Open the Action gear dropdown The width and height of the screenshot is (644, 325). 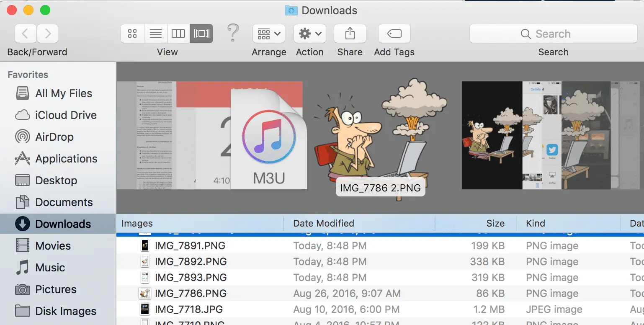coord(309,34)
